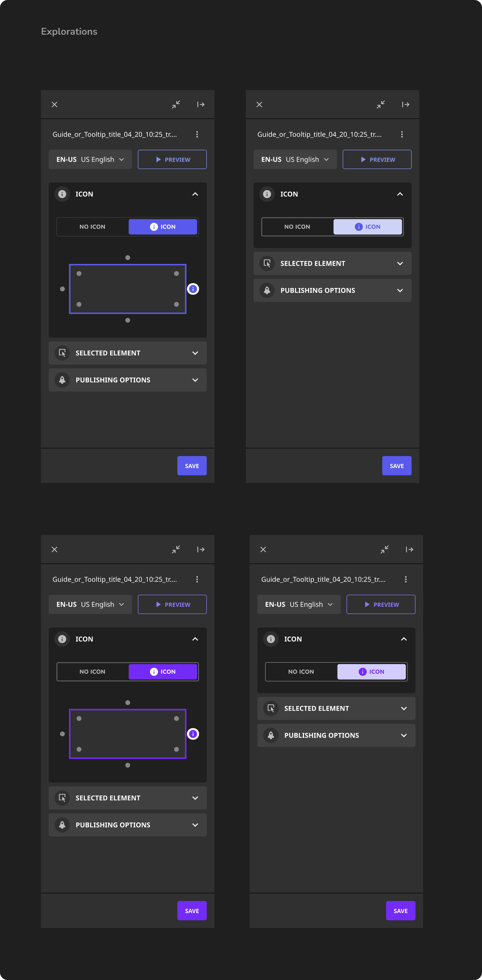Click the collapse arrows icon in bottom-right panel
The height and width of the screenshot is (980, 482).
[x=385, y=549]
